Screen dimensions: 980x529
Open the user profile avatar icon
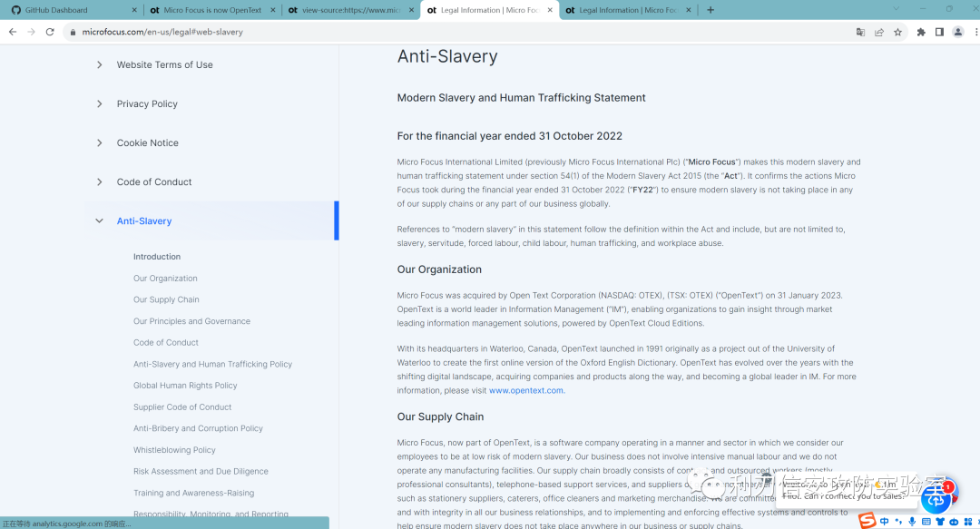tap(957, 32)
